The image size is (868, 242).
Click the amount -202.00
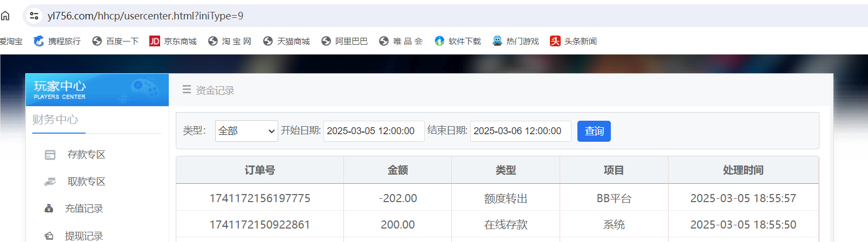[x=398, y=198]
